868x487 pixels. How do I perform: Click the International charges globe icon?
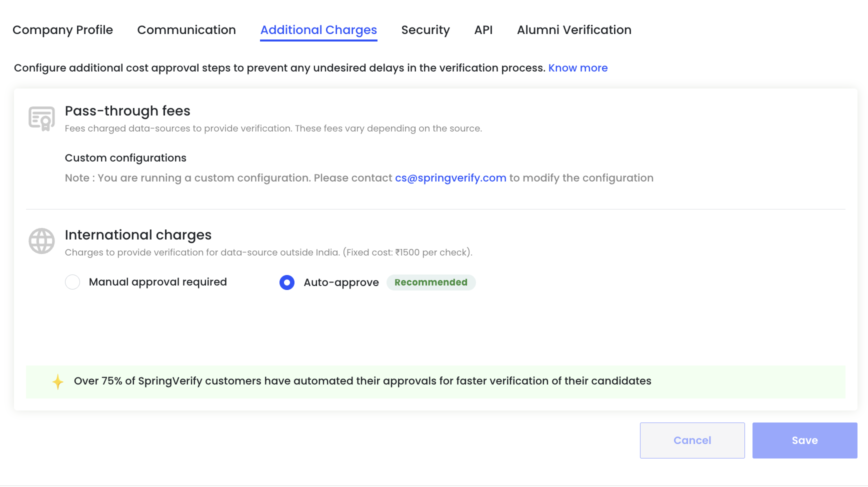click(x=41, y=241)
